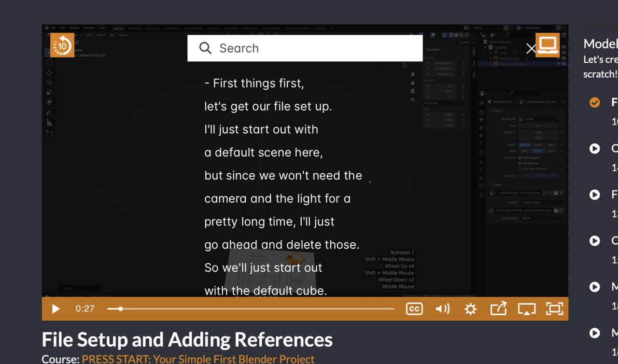
Task: Toggle closed captions
Action: [414, 309]
